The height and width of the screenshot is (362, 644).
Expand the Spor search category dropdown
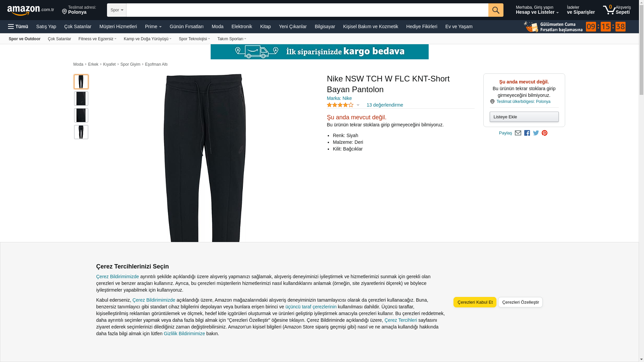click(117, 10)
